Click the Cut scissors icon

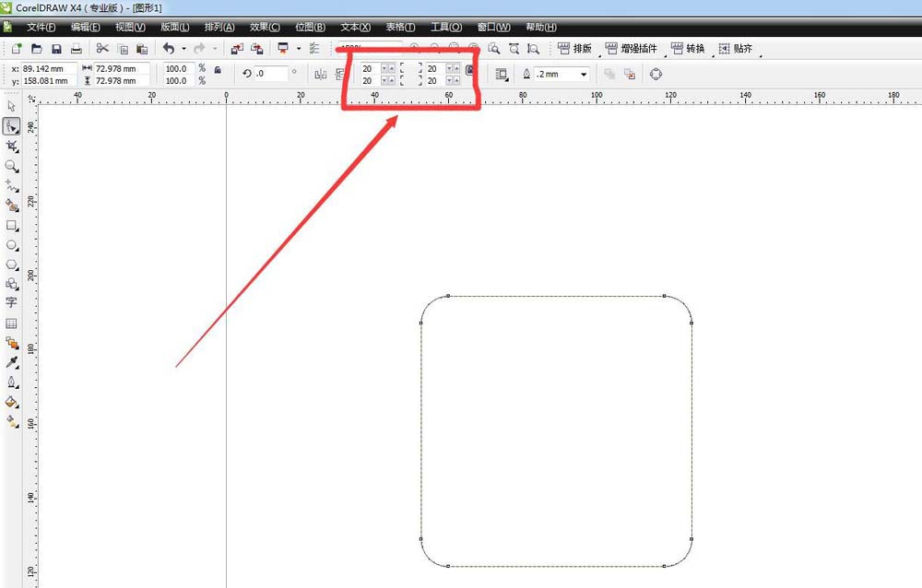point(102,48)
